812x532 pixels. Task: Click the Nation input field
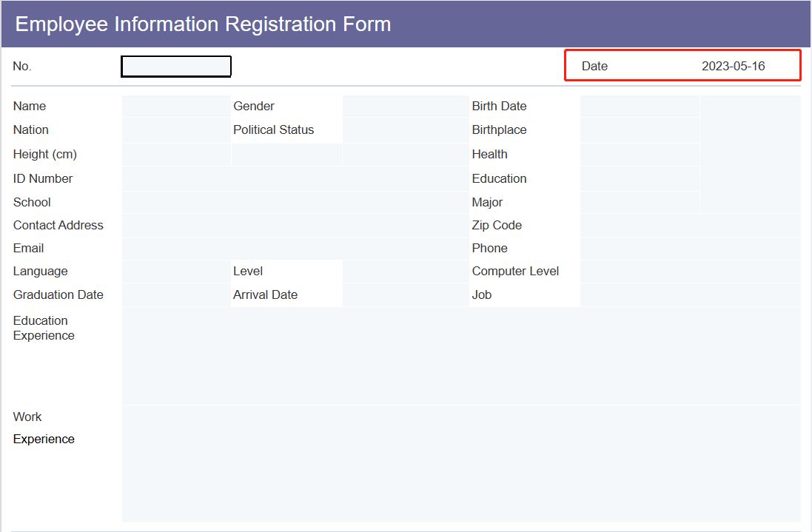[x=175, y=129]
